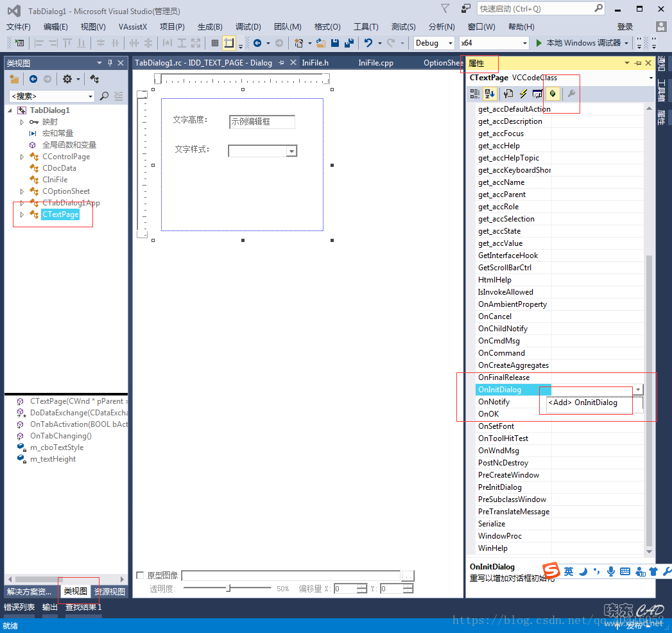Sort properties alphabetically

(x=490, y=94)
